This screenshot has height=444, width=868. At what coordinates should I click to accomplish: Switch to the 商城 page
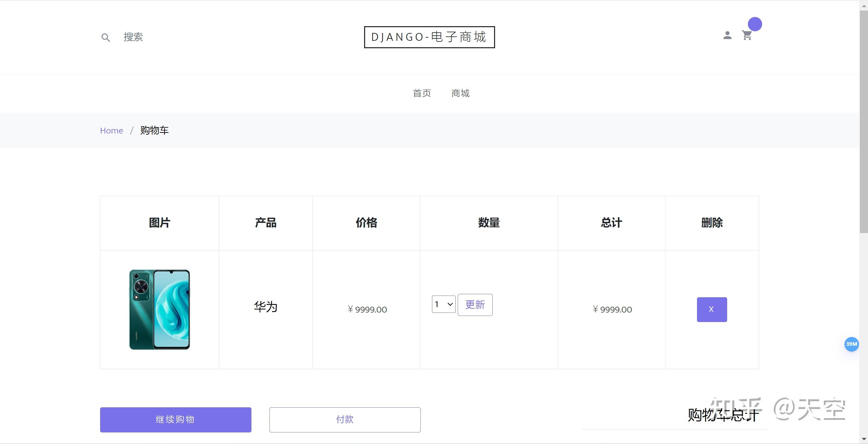click(x=460, y=93)
